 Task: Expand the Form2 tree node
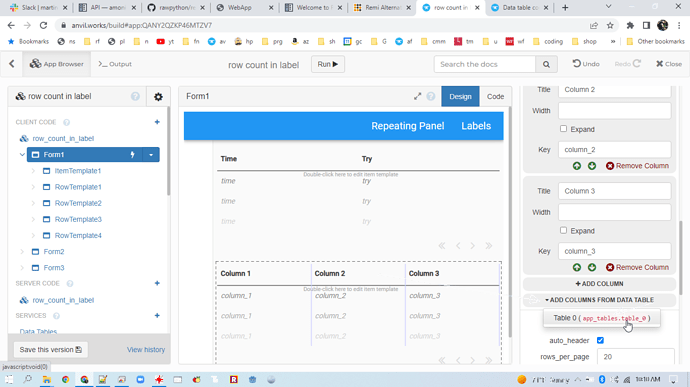click(x=22, y=251)
